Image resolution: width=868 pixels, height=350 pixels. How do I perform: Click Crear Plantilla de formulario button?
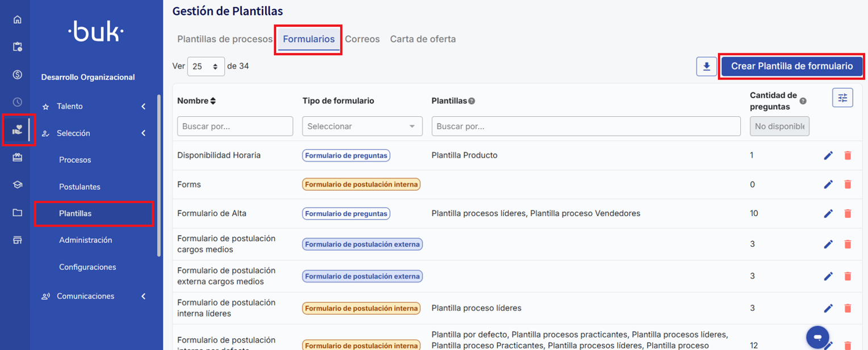[791, 66]
